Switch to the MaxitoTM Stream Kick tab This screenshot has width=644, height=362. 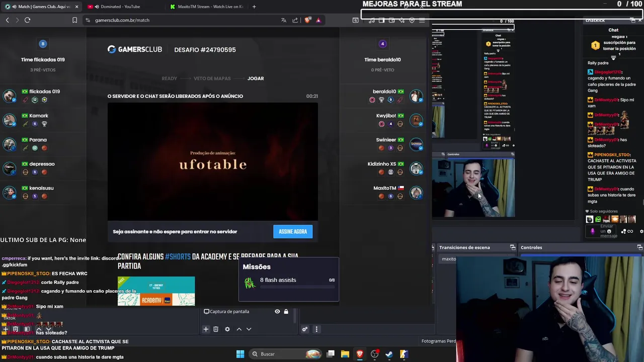point(206,7)
